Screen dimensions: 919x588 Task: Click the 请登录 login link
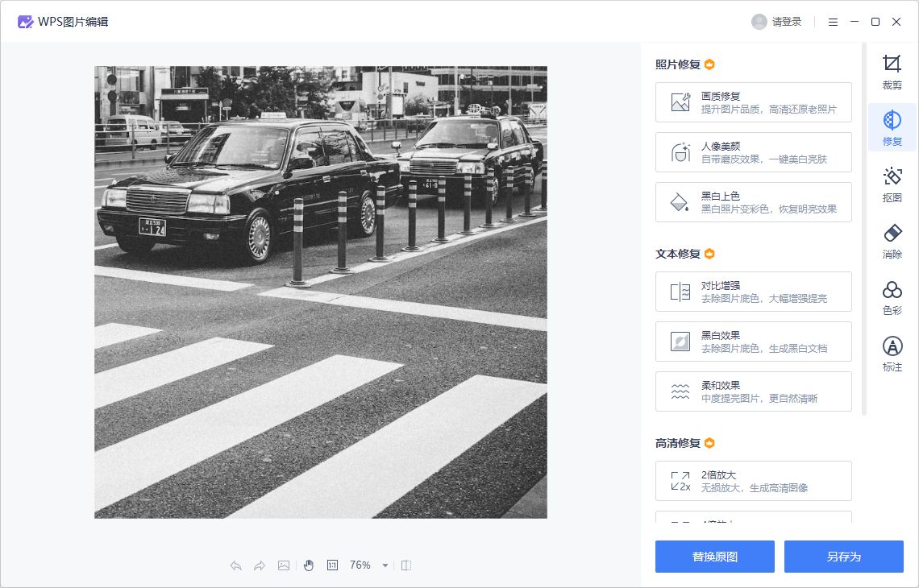pos(787,22)
